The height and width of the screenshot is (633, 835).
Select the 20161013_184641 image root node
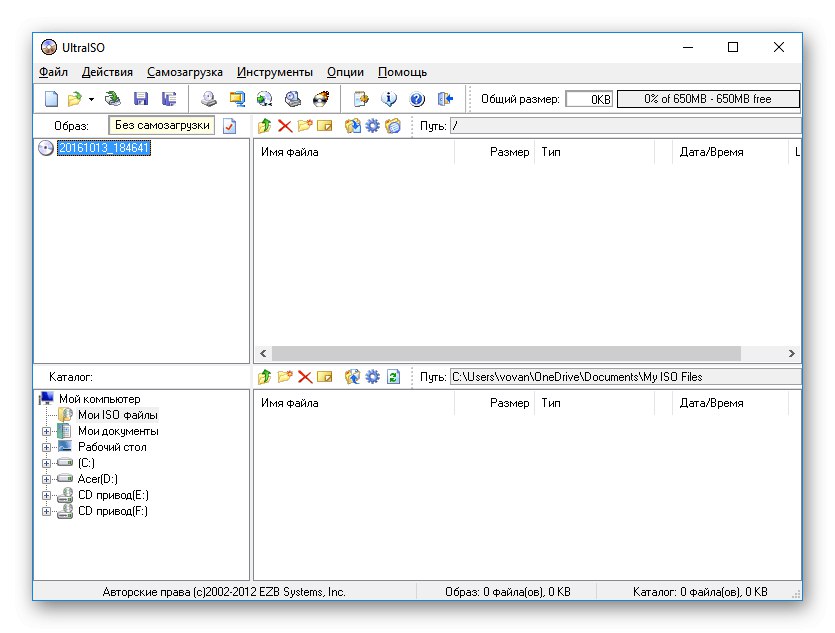pyautogui.click(x=104, y=147)
